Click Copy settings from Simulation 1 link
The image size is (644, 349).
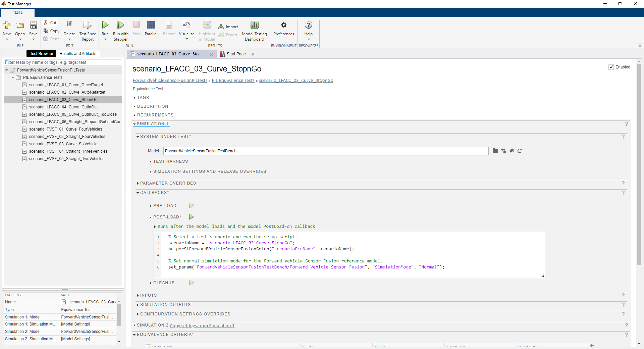202,326
